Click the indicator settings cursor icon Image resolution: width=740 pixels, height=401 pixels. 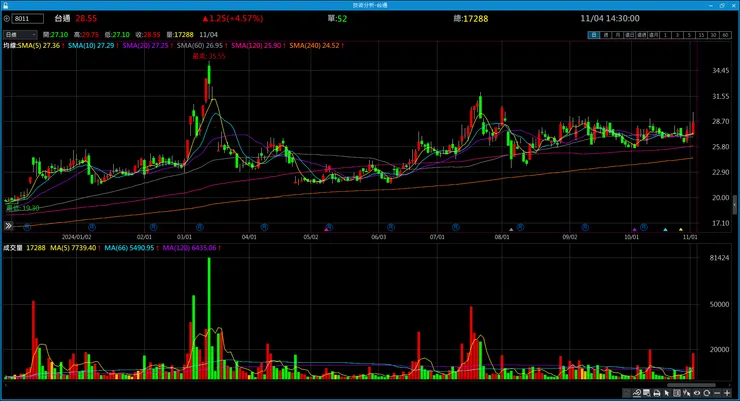click(687, 393)
